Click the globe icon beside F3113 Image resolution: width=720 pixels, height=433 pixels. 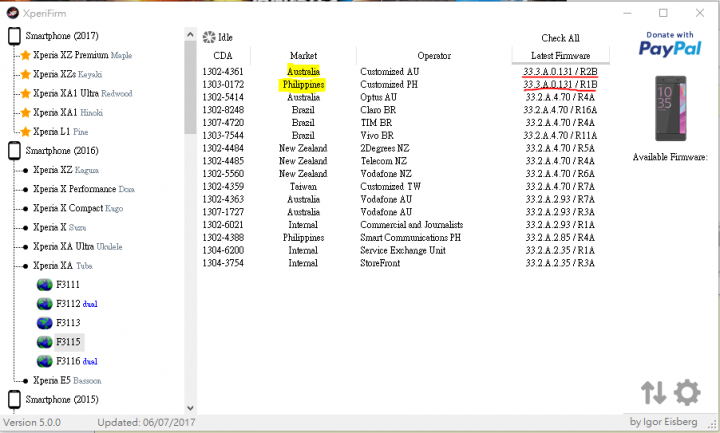pos(45,323)
